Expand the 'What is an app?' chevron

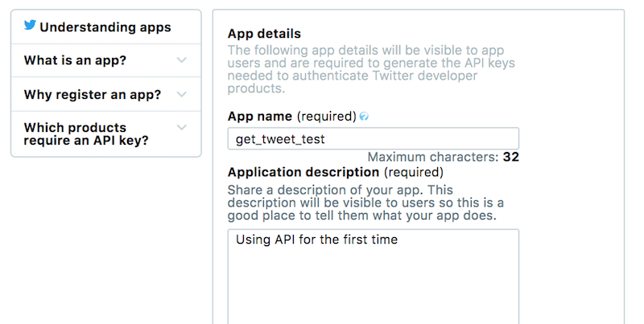click(182, 60)
